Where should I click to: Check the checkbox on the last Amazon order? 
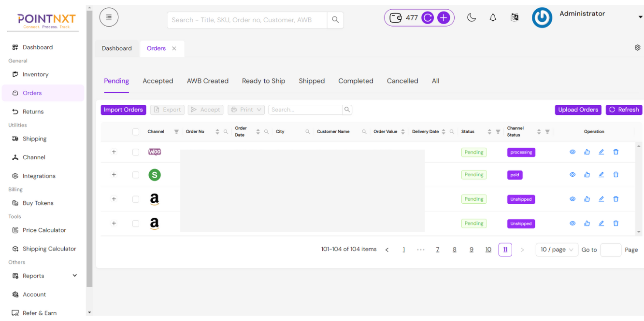click(136, 223)
